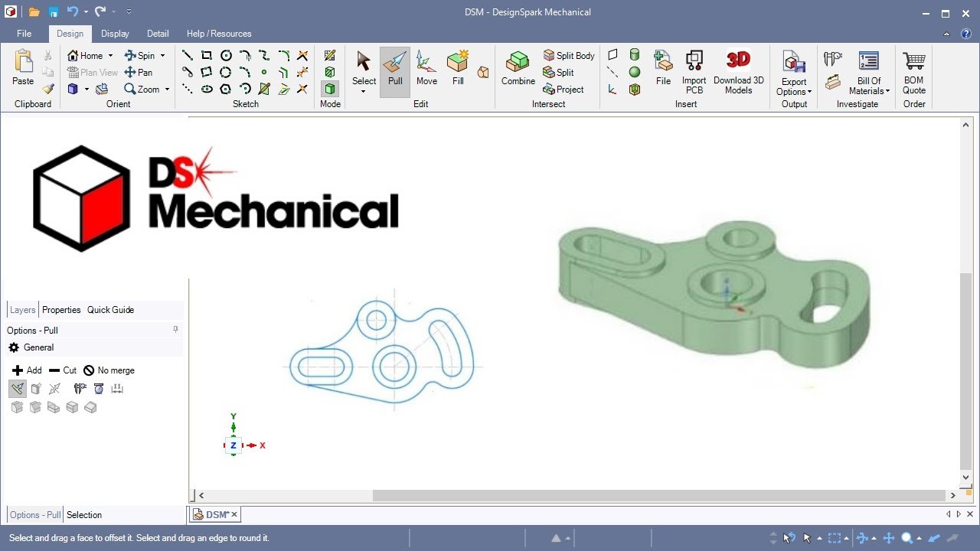Screen dimensions: 980x551
Task: Select the Construction Line tool
Action: [187, 89]
